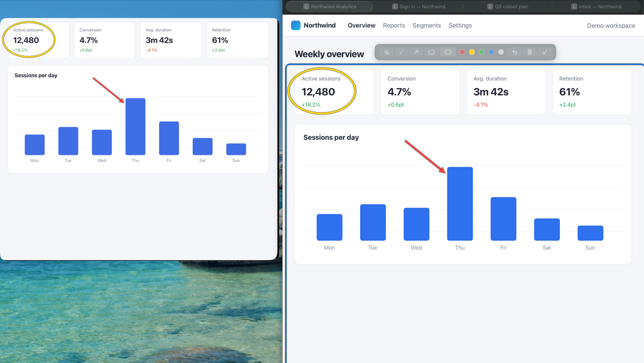Screen dimensions: 644x363
Task: Click the Weekly overview heading
Action: (329, 54)
